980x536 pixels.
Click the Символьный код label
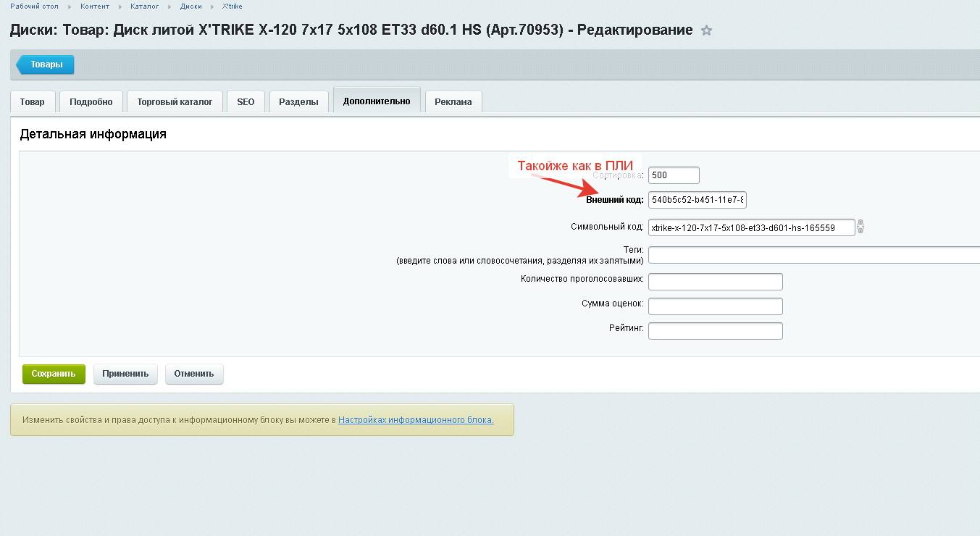608,227
